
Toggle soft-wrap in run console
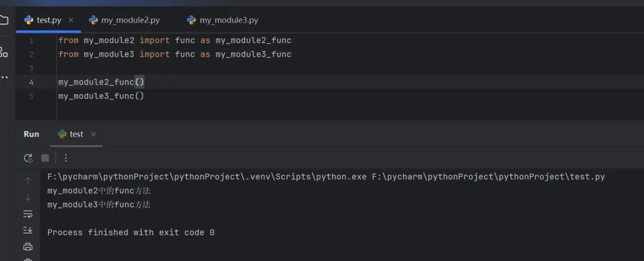pyautogui.click(x=28, y=214)
